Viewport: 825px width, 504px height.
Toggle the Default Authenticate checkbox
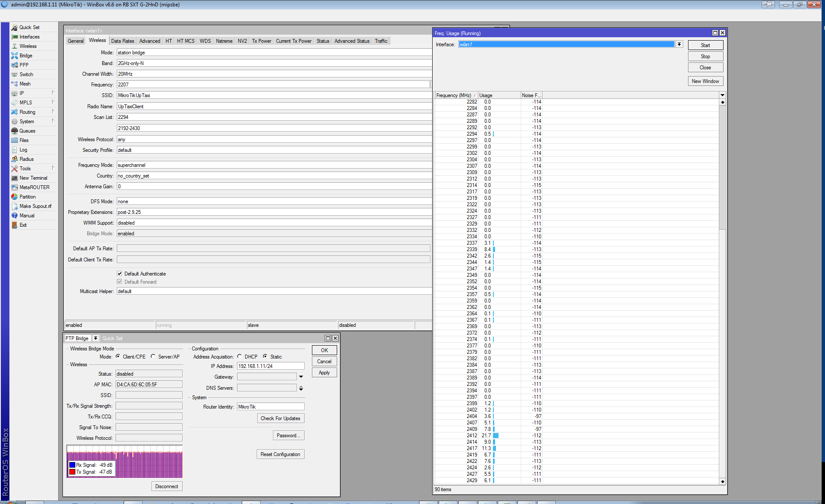point(119,273)
